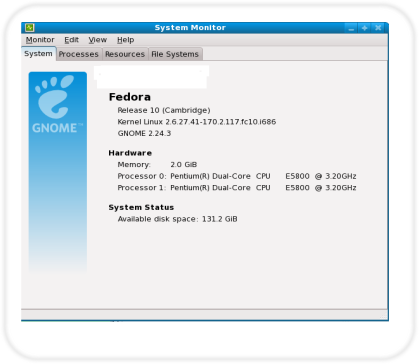
Task: Click the Release 10 (Cambridge) text
Action: (x=164, y=110)
